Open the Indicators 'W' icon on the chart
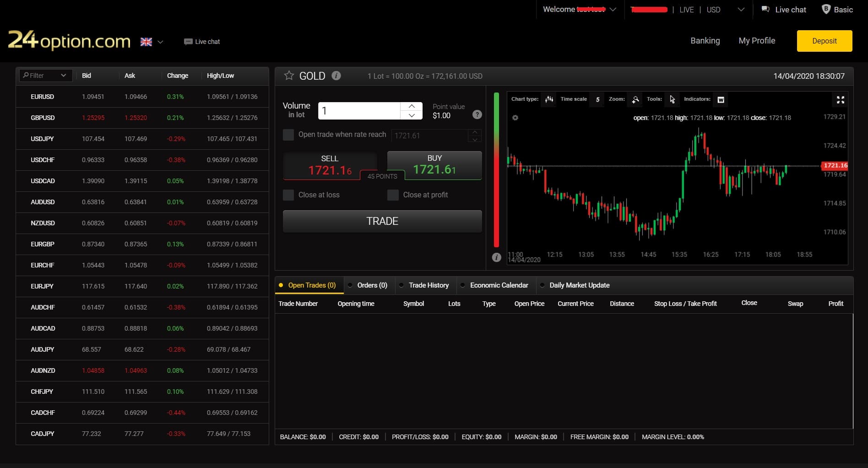The width and height of the screenshot is (868, 468). point(721,99)
